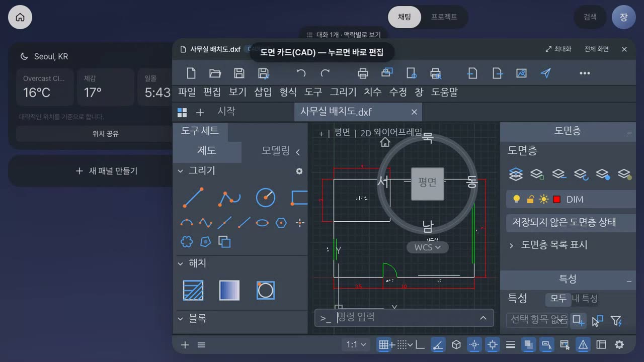
Task: Select the Polygon hexagon tool
Action: (x=281, y=222)
